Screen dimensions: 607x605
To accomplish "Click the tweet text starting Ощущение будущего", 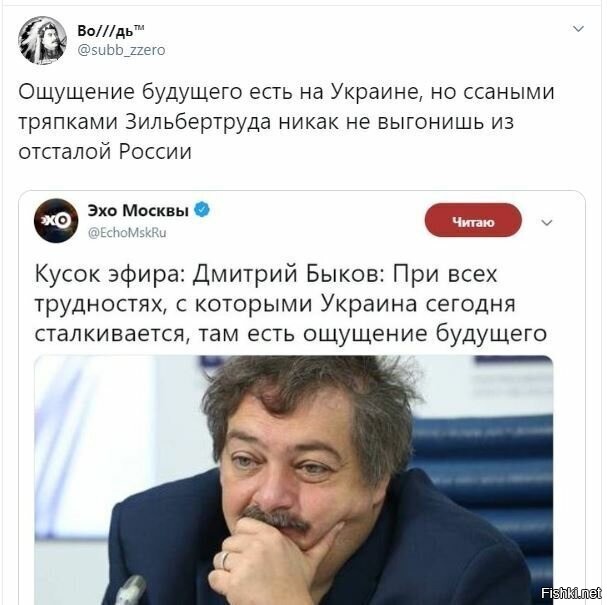I will [286, 121].
